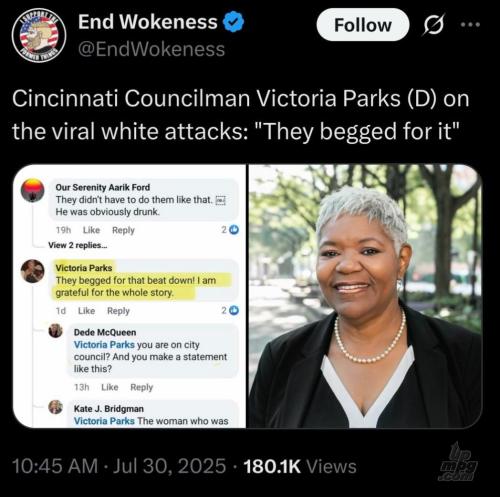
Task: Click the thumbs-up reaction on Victoria Parks' comment
Action: coord(234,310)
